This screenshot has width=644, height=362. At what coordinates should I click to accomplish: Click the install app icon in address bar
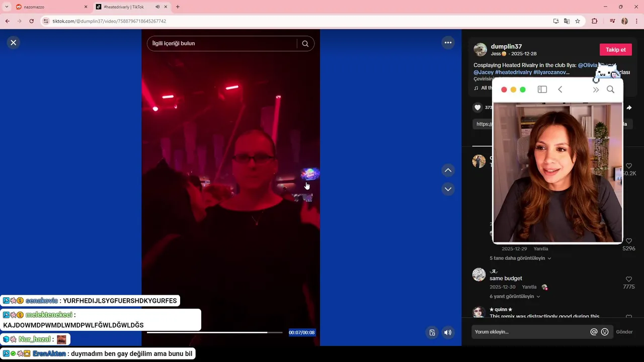coord(556,21)
